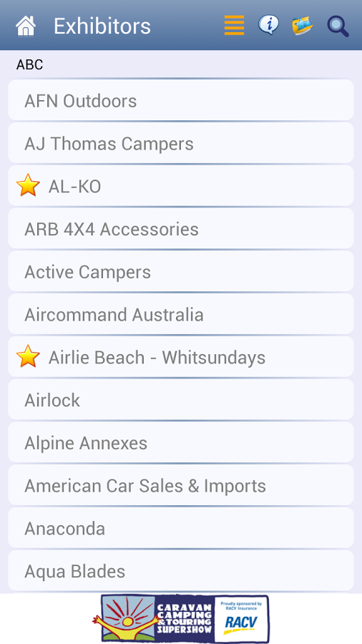Tap the ABC section header
Viewport: 362px width, 644px height.
pyautogui.click(x=29, y=64)
